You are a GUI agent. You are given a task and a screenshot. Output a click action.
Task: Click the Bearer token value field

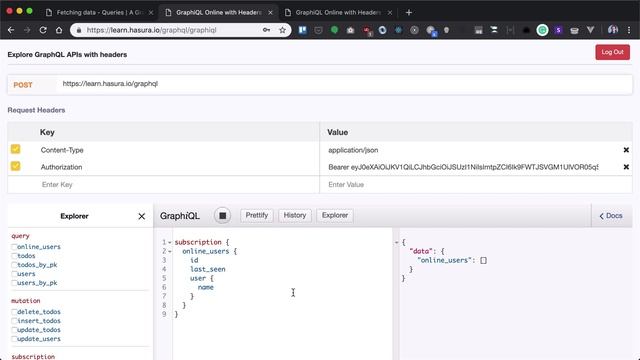(463, 167)
